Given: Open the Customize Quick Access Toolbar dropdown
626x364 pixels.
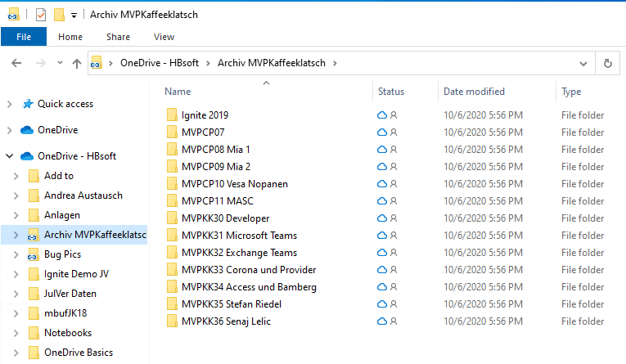Looking at the screenshot, I should (74, 15).
